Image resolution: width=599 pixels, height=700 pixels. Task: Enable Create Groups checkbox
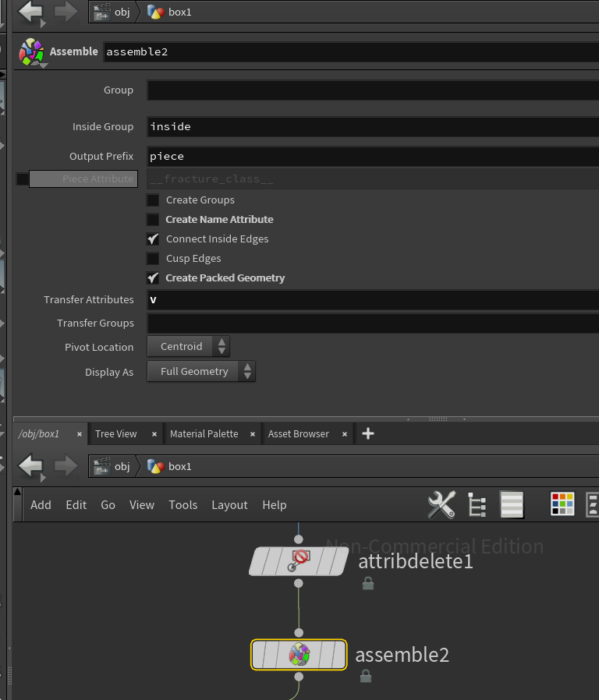point(153,200)
